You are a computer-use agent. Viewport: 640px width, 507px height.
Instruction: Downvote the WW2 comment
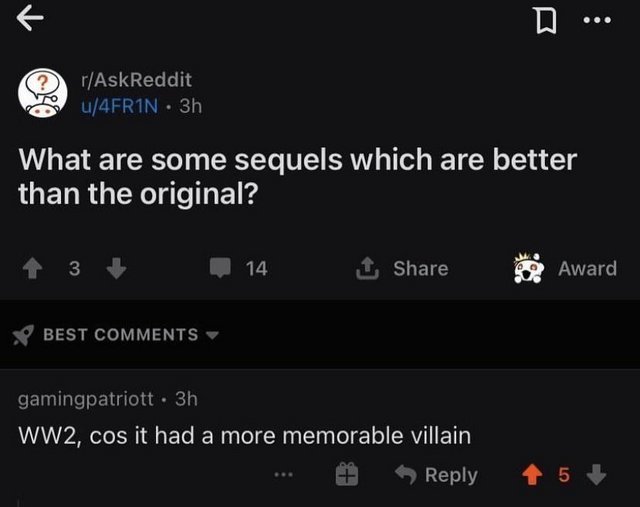pos(597,475)
